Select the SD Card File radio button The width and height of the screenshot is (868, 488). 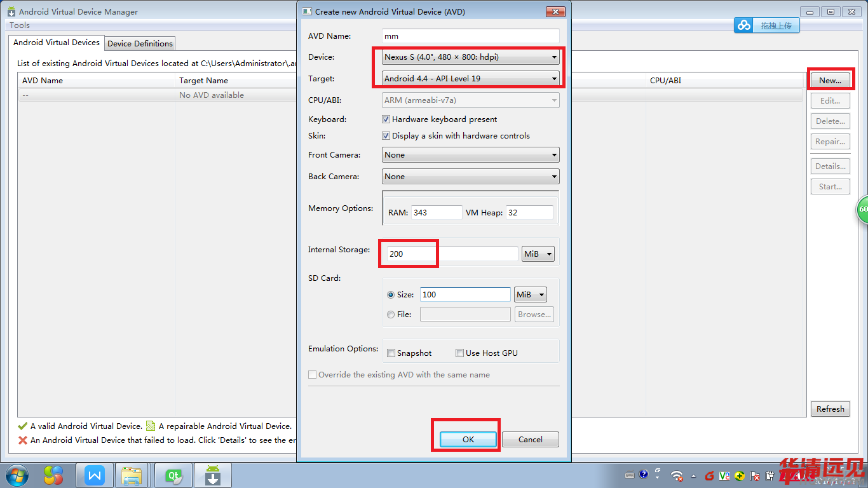coord(391,315)
